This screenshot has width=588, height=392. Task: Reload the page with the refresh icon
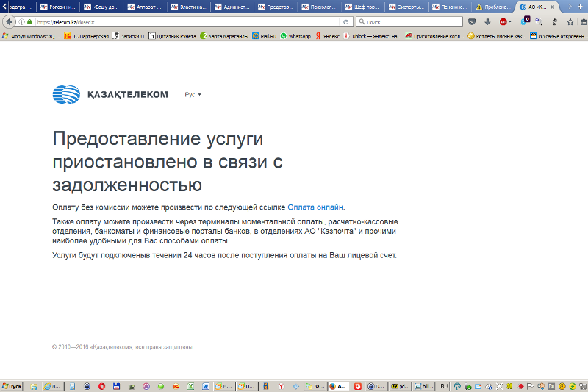tap(345, 22)
